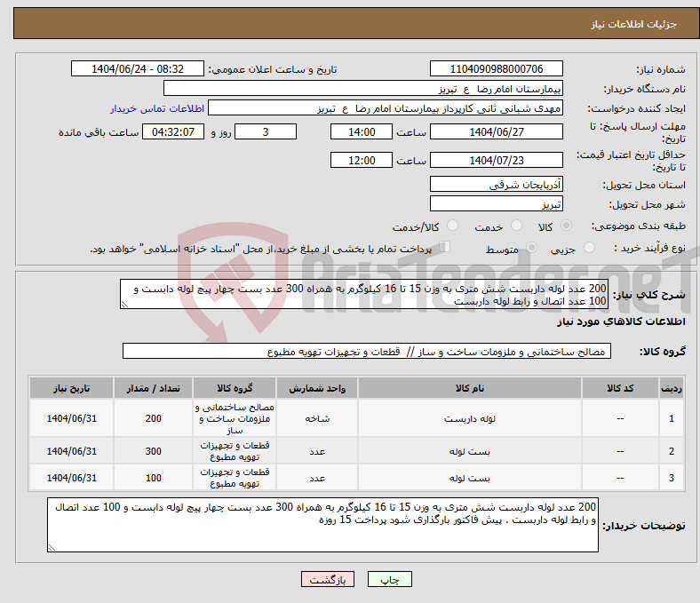Click the price validity date 1404/07/23 field
This screenshot has width=700, height=603.
click(x=496, y=160)
